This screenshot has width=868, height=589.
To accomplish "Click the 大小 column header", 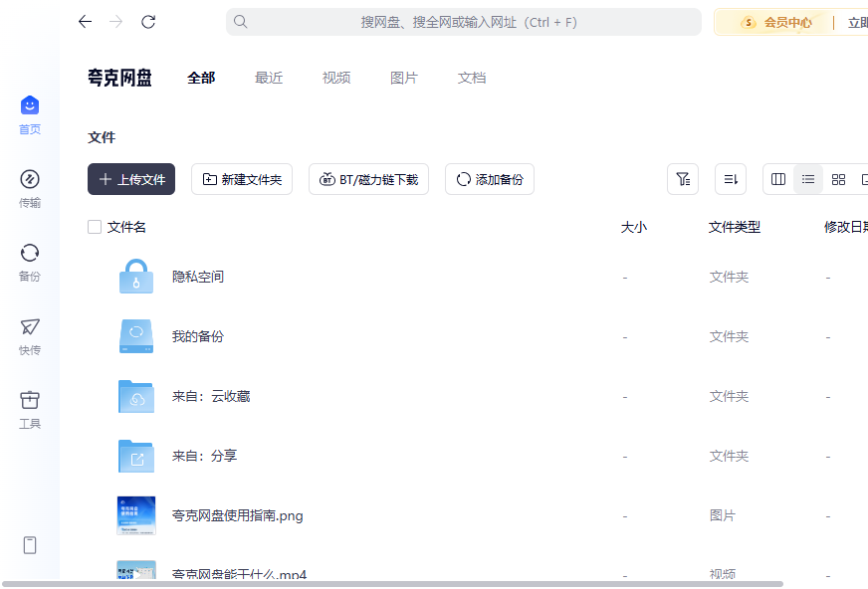I will (634, 227).
